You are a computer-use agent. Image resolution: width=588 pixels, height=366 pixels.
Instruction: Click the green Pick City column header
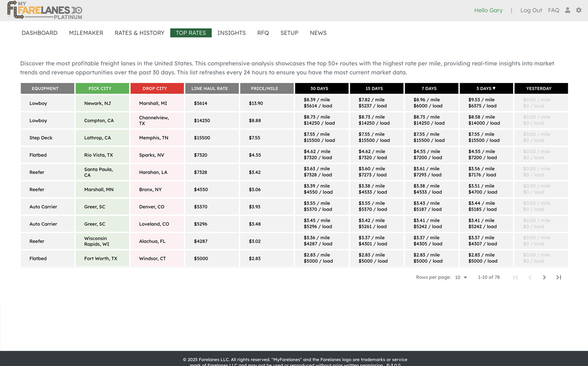tap(102, 89)
